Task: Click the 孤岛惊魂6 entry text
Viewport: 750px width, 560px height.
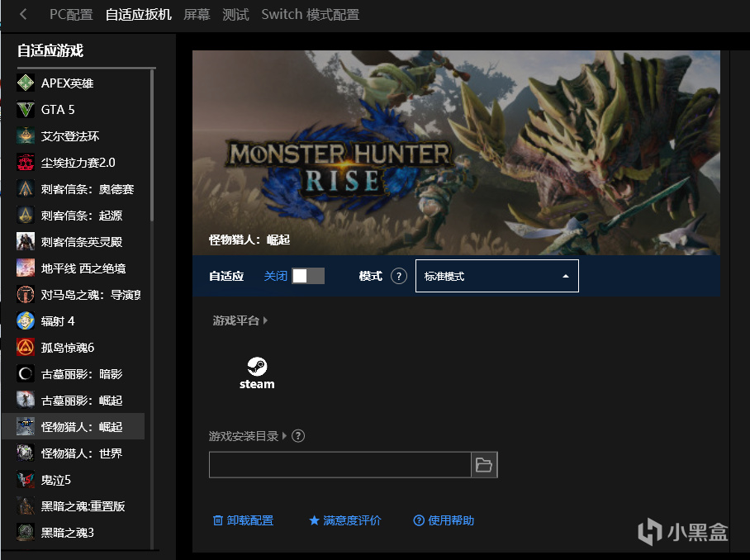Action: point(68,348)
